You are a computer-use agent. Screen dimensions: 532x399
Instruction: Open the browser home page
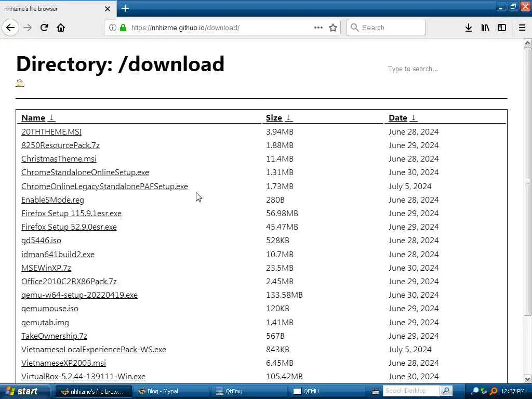61,28
